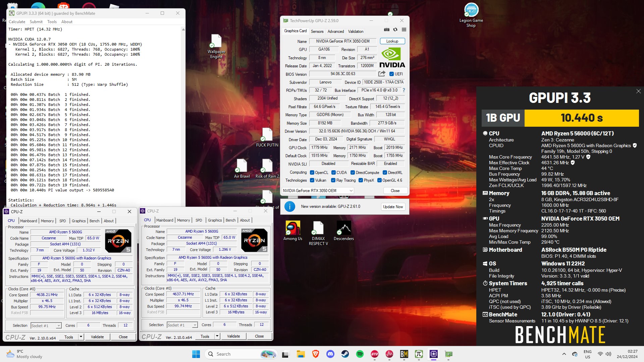The height and width of the screenshot is (362, 644).
Task: Click the NVIDIA logo in GPU-Z
Action: (392, 58)
